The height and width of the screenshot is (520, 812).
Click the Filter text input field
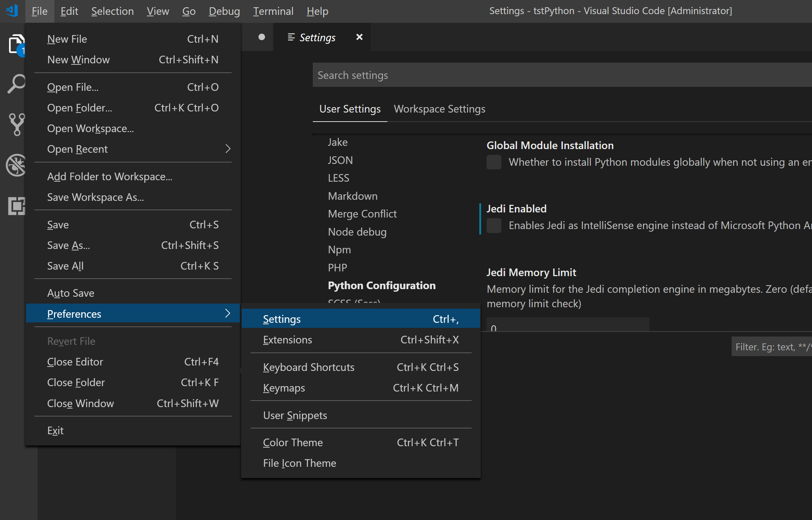tap(772, 347)
